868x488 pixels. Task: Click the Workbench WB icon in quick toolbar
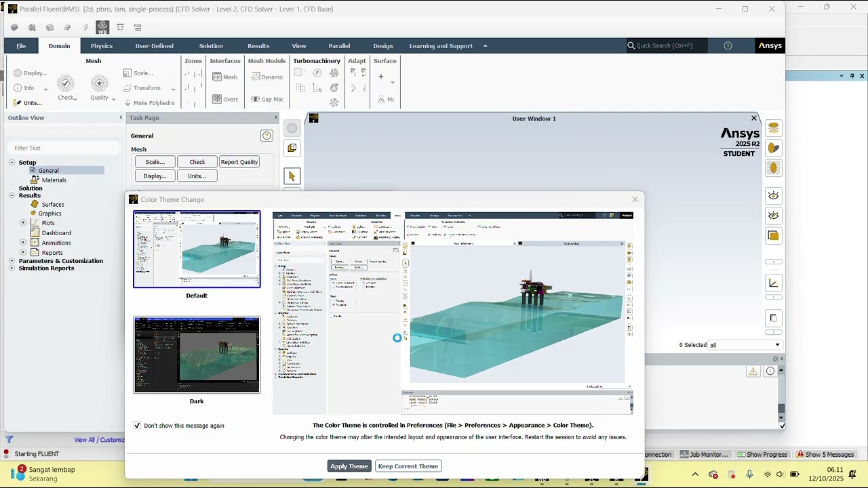pyautogui.click(x=102, y=28)
